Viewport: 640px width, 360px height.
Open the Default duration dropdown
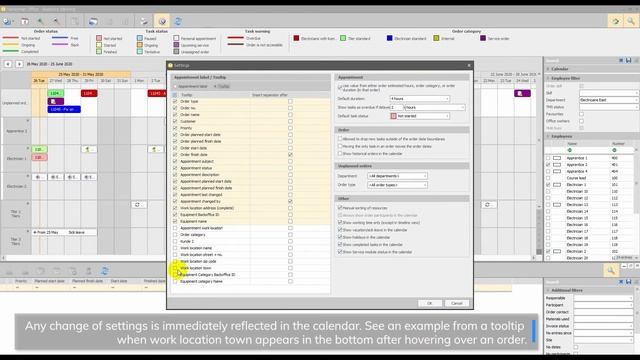click(419, 99)
